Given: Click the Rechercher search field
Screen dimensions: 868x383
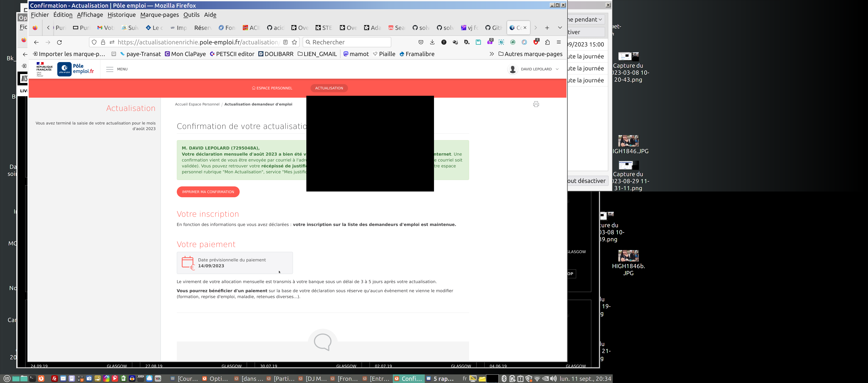Looking at the screenshot, I should coord(347,42).
